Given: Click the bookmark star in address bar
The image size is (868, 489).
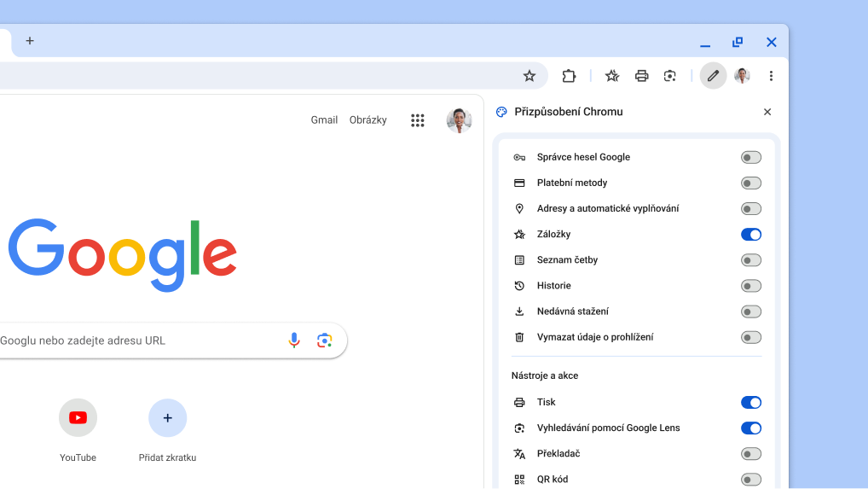Looking at the screenshot, I should click(529, 76).
